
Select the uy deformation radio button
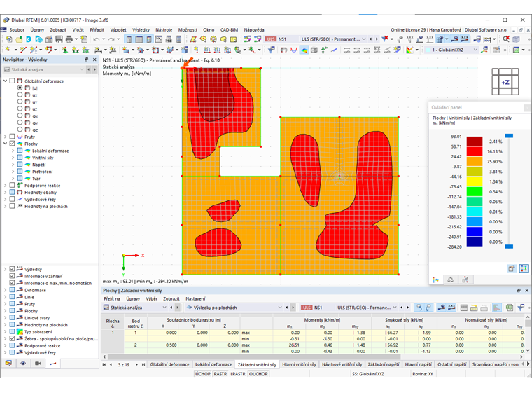pos(20,102)
